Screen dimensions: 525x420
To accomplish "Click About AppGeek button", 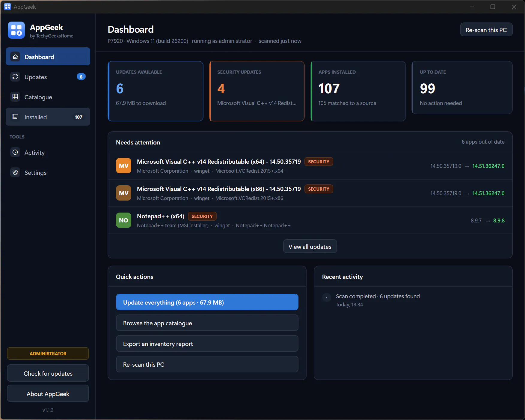I will coord(48,394).
